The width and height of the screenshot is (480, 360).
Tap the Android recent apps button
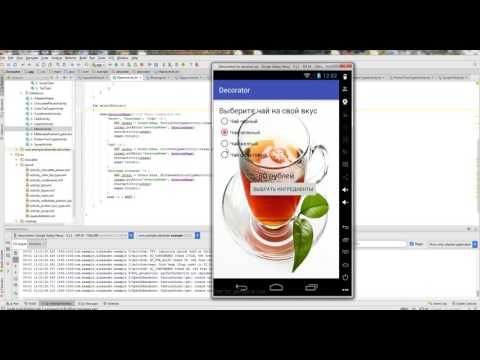point(311,287)
